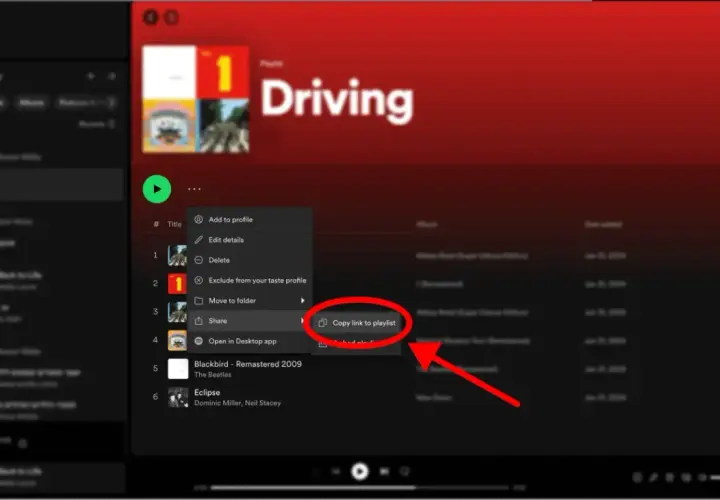Image resolution: width=720 pixels, height=500 pixels.
Task: Click the red 1 album thumbnail of track 2
Action: coord(177,284)
